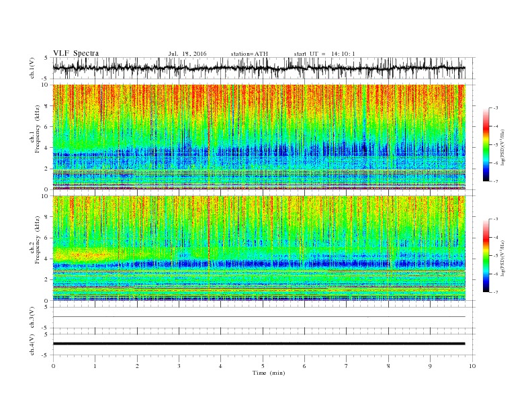Click the time axis tick label '10'
The height and width of the screenshot is (411, 532).
click(x=472, y=366)
